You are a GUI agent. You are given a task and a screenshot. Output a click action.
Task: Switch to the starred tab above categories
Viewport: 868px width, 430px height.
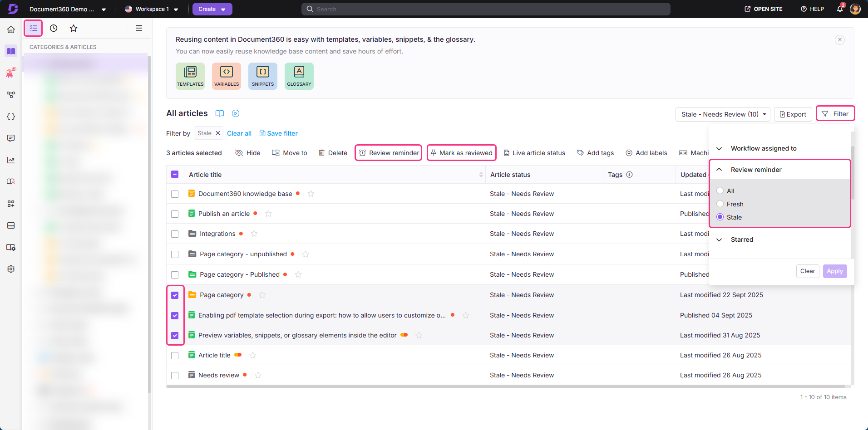click(x=74, y=28)
